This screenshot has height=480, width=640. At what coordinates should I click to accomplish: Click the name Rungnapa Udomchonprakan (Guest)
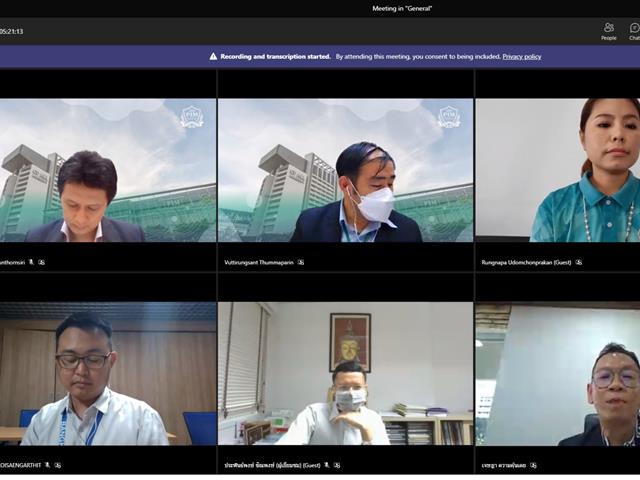(x=526, y=262)
